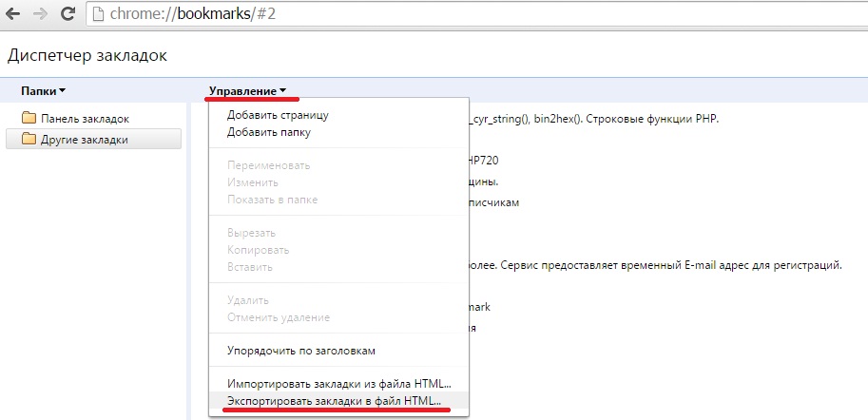Screen dimensions: 868x420
Task: Click the Панель закладок folder icon
Action: [28, 119]
